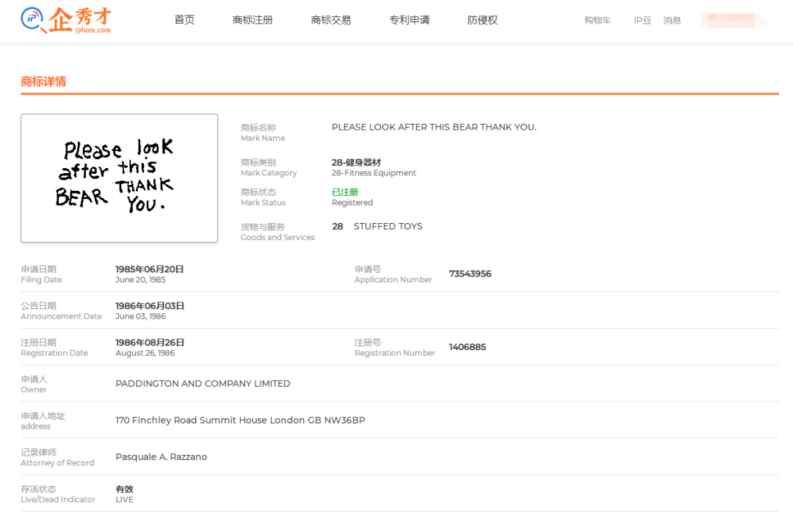Image resolution: width=793 pixels, height=532 pixels.
Task: Open the 首页 home menu
Action: pos(184,21)
